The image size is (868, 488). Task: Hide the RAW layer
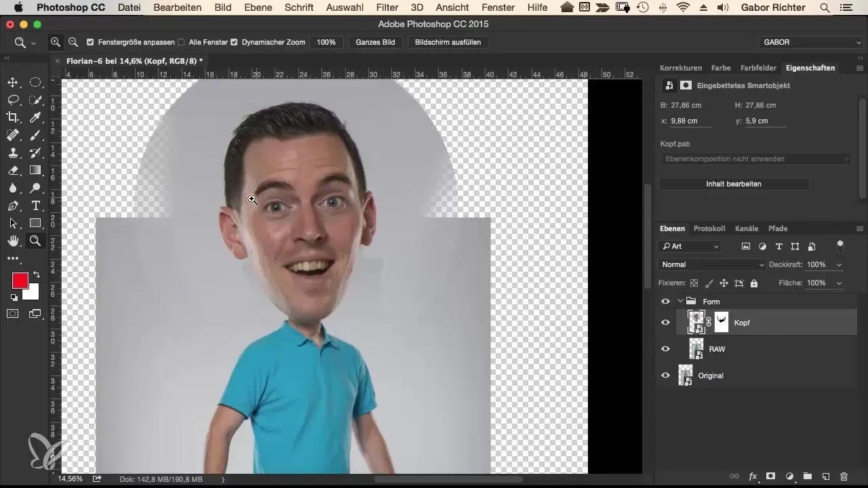click(x=665, y=349)
